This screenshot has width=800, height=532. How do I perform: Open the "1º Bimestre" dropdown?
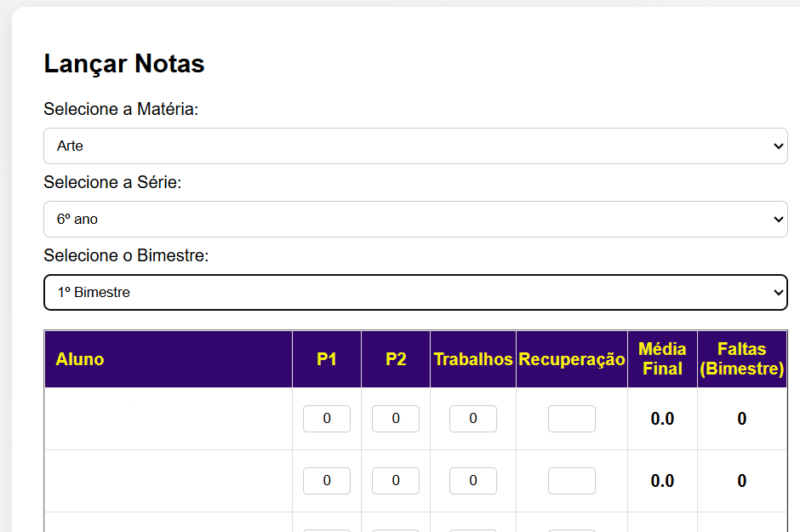point(415,292)
